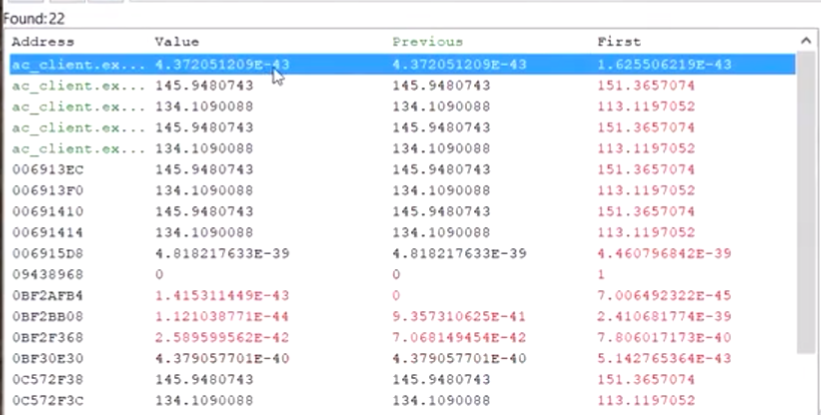Viewport: 821px width, 415px height.
Task: Sort results by the Value column header
Action: pyautogui.click(x=177, y=42)
